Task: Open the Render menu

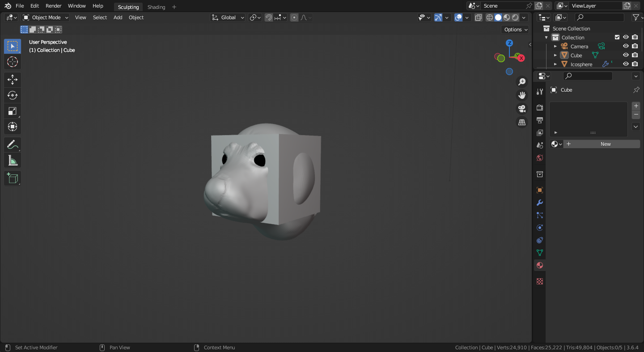Action: 54,6
